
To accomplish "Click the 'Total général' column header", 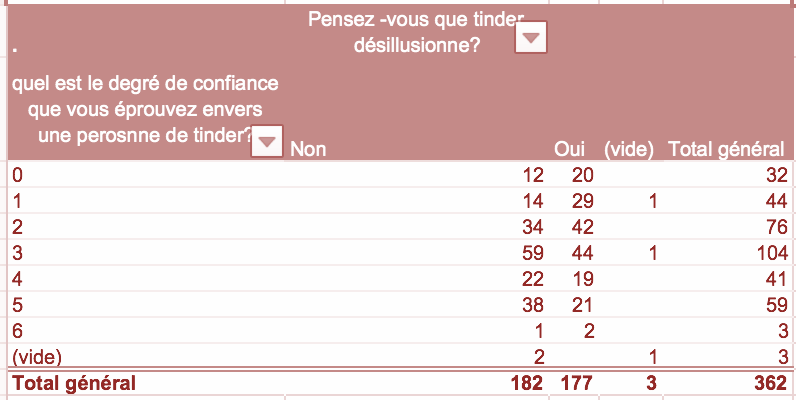I will pyautogui.click(x=726, y=149).
